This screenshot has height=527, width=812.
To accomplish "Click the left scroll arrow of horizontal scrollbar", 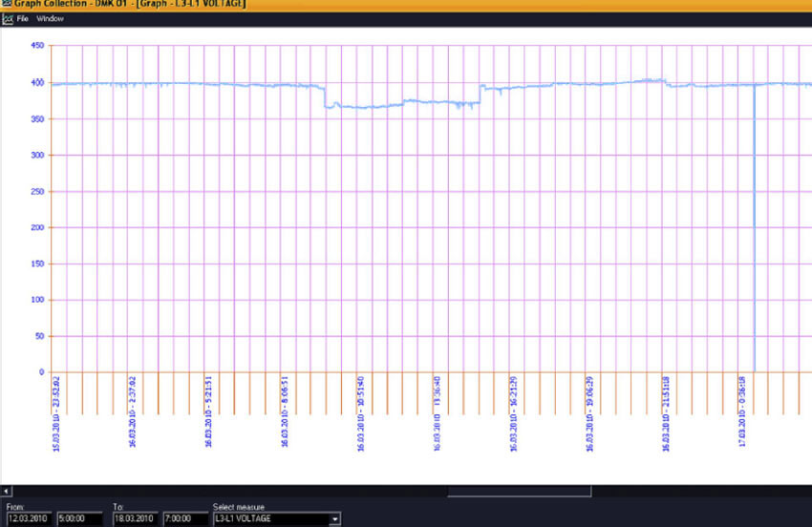I will point(8,492).
